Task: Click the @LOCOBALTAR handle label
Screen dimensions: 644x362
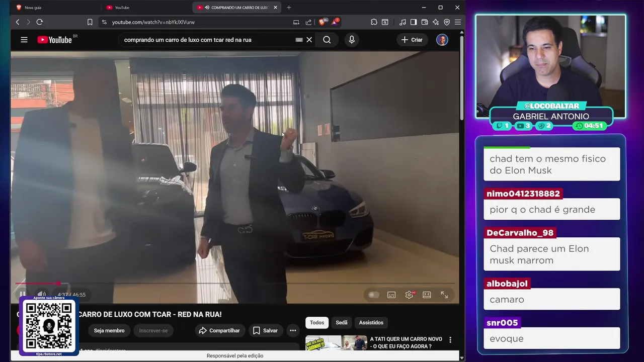Action: pyautogui.click(x=551, y=106)
